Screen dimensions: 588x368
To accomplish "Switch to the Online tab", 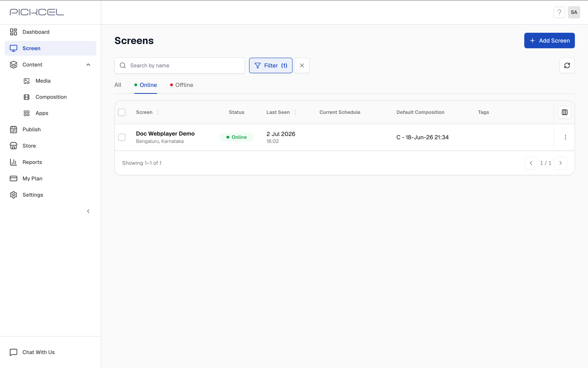I will [146, 85].
